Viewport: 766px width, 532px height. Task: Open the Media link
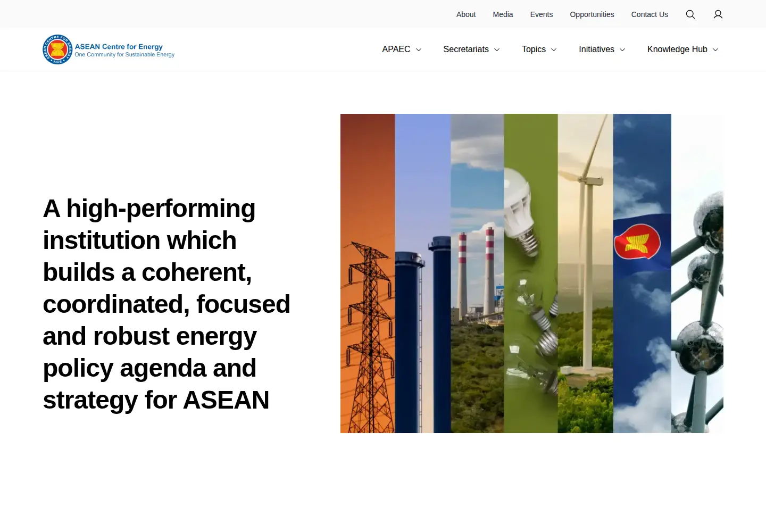click(x=503, y=14)
